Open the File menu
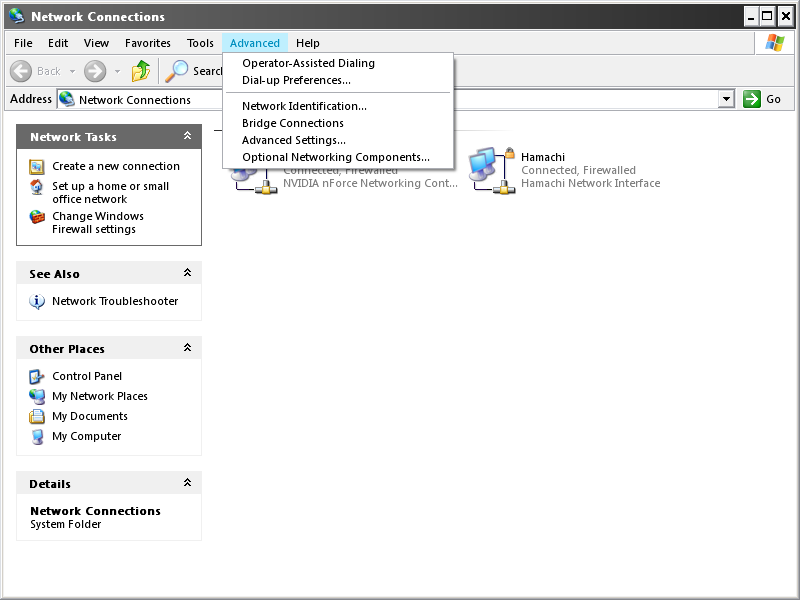Viewport: 800px width, 600px height. tap(23, 43)
